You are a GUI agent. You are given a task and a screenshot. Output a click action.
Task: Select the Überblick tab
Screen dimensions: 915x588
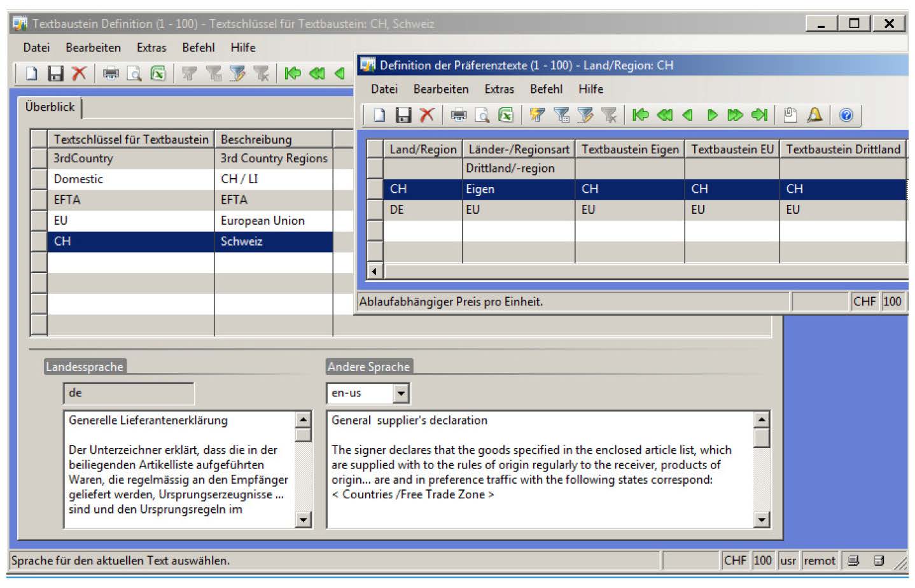[x=50, y=107]
